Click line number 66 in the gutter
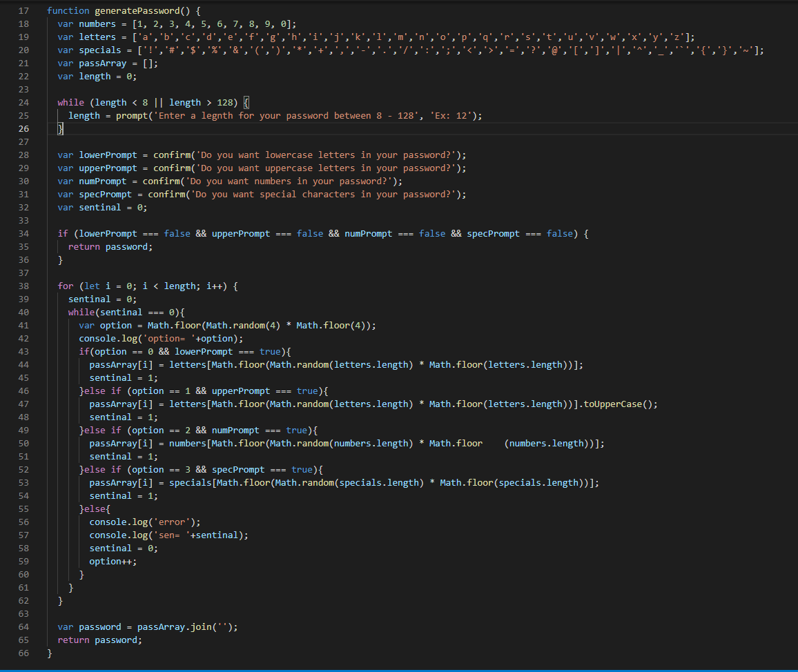The height and width of the screenshot is (672, 798). click(23, 653)
